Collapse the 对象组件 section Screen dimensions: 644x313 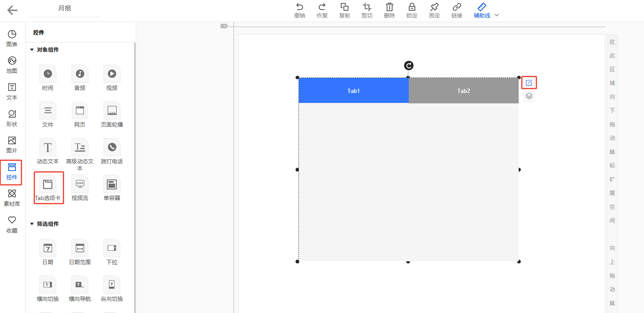(x=32, y=50)
